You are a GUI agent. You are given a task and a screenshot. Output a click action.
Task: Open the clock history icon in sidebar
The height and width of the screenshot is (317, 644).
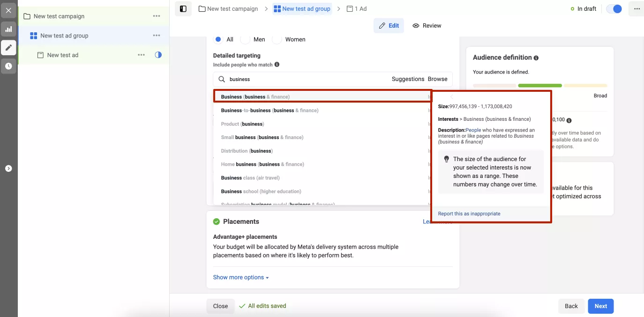coord(8,66)
